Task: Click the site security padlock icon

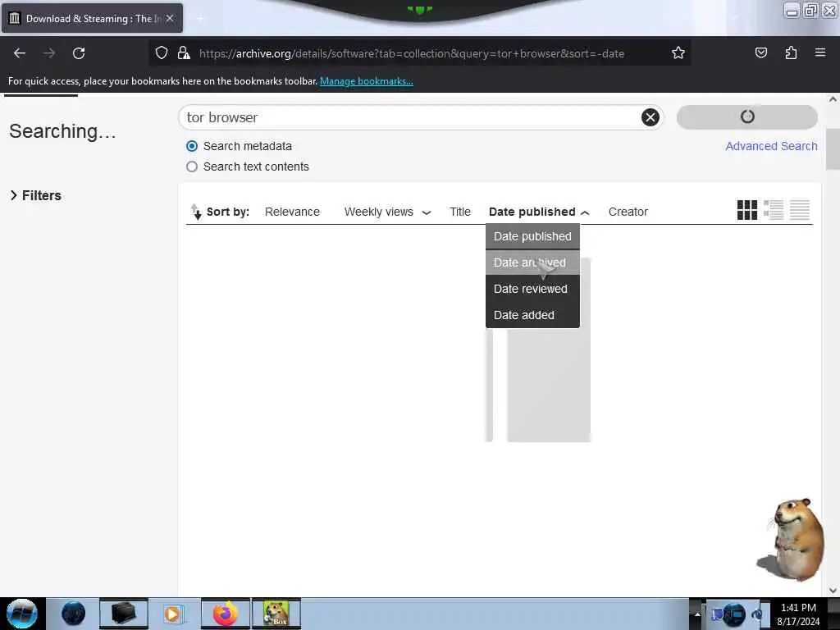Action: 184,52
